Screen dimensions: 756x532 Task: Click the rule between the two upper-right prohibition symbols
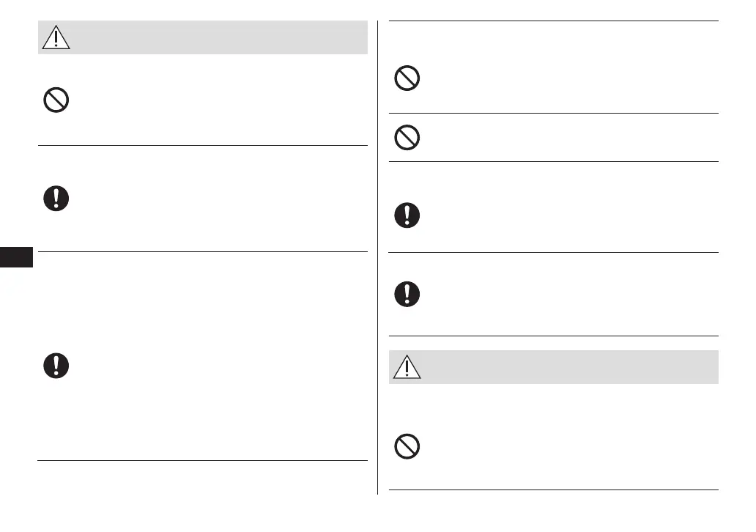point(553,113)
